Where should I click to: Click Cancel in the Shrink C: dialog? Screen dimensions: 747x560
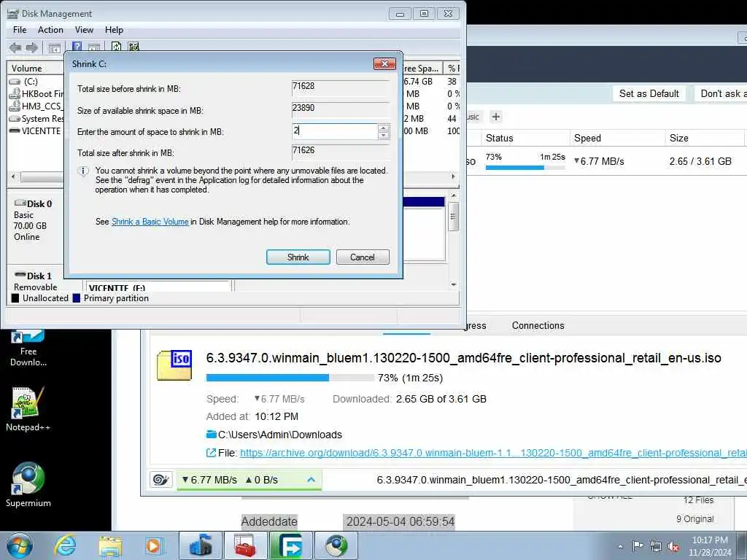[363, 257]
